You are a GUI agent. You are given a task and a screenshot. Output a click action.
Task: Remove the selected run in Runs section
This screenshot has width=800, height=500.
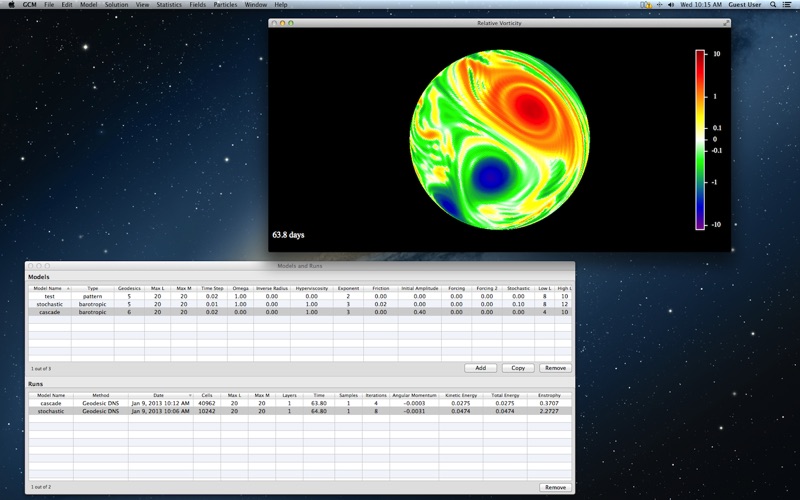coord(555,487)
